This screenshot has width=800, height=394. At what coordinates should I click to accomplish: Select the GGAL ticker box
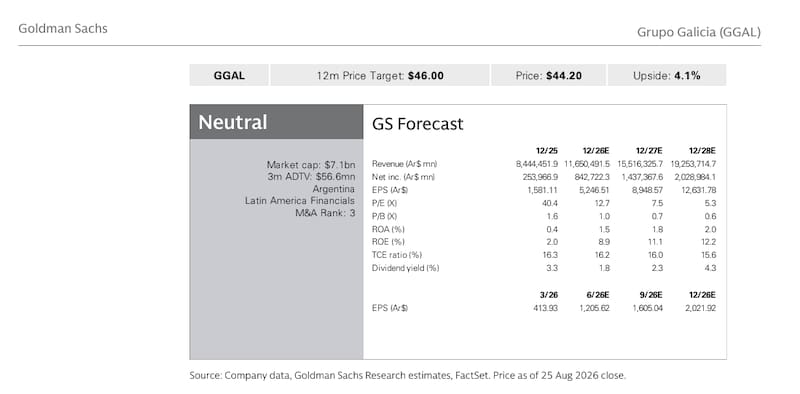229,76
